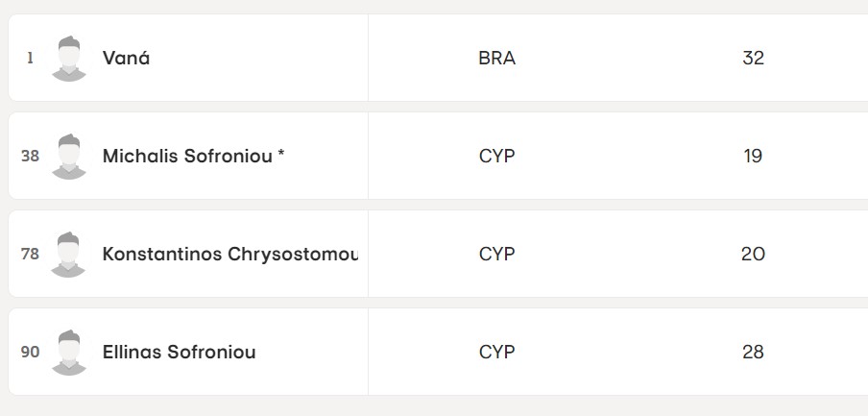Open Vaná player profile link
Image resolution: width=868 pixels, height=416 pixels.
click(x=126, y=59)
